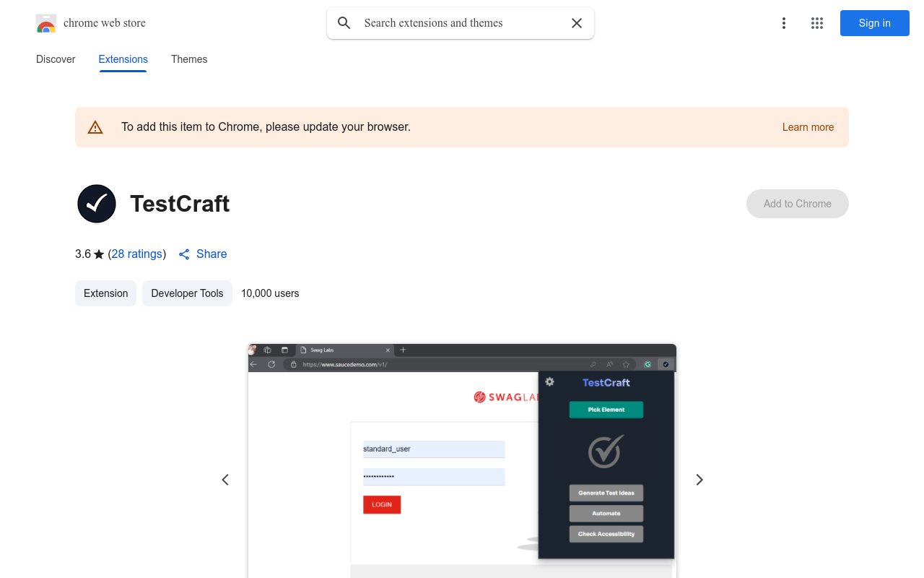Switch to the Themes tab

[x=189, y=59]
